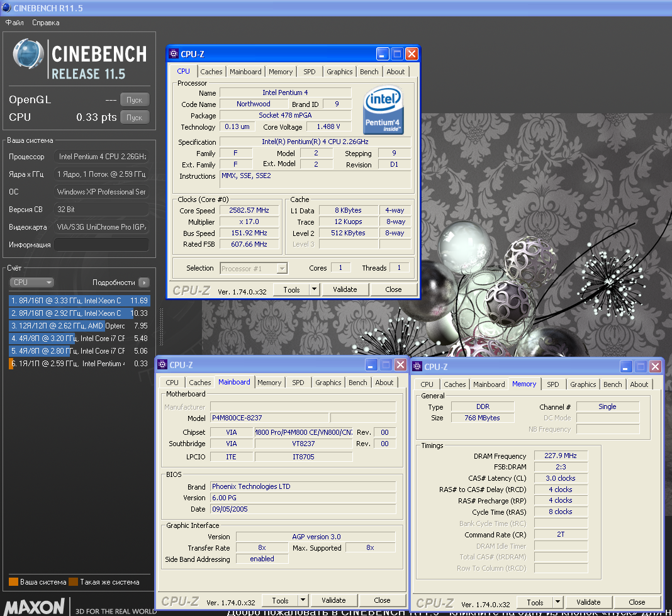
Task: Click the Подробности arrow icon
Action: (x=145, y=283)
